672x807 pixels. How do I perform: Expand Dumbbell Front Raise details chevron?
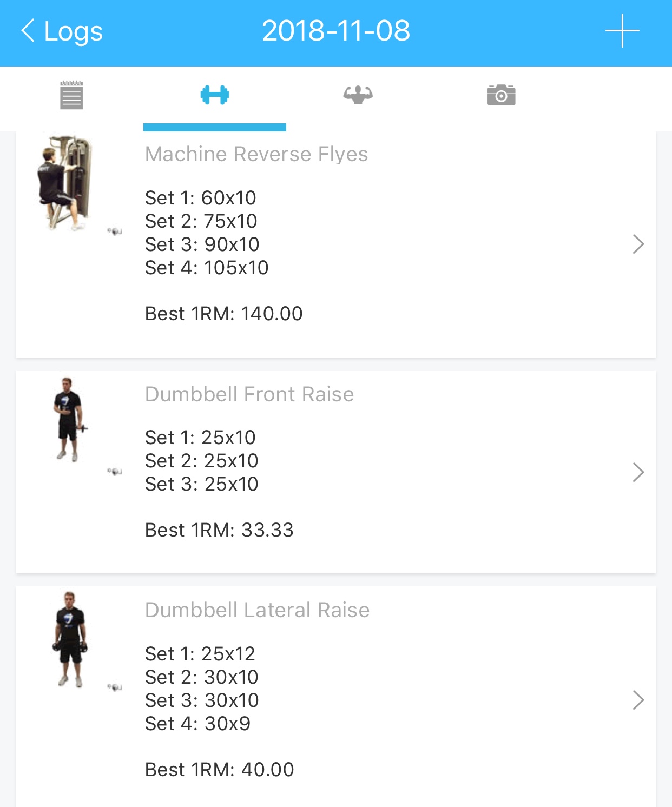(638, 472)
